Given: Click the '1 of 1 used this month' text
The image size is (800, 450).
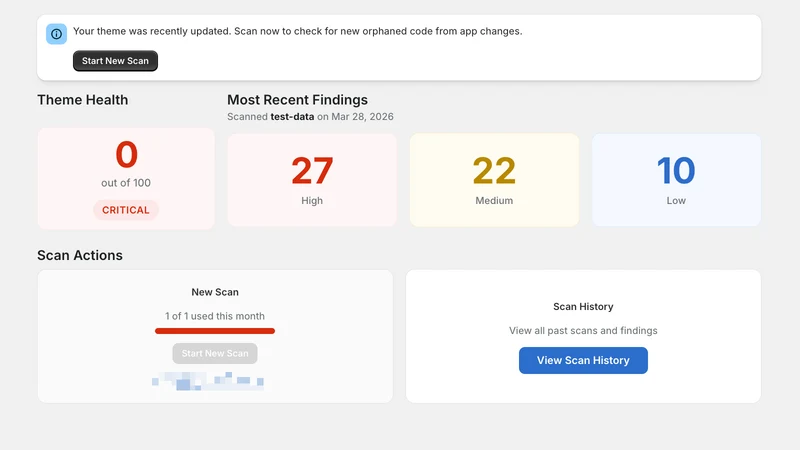Looking at the screenshot, I should (x=215, y=316).
